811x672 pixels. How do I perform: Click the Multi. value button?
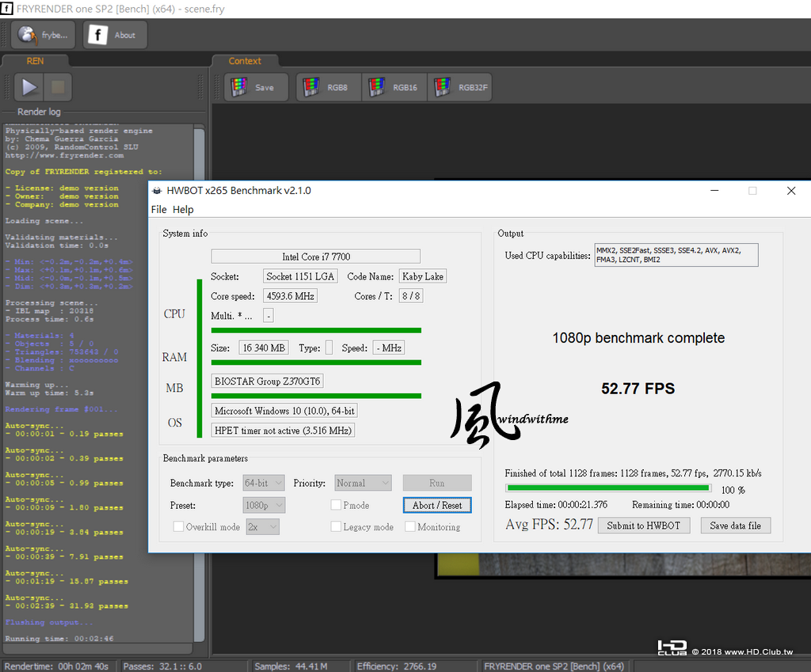[268, 315]
